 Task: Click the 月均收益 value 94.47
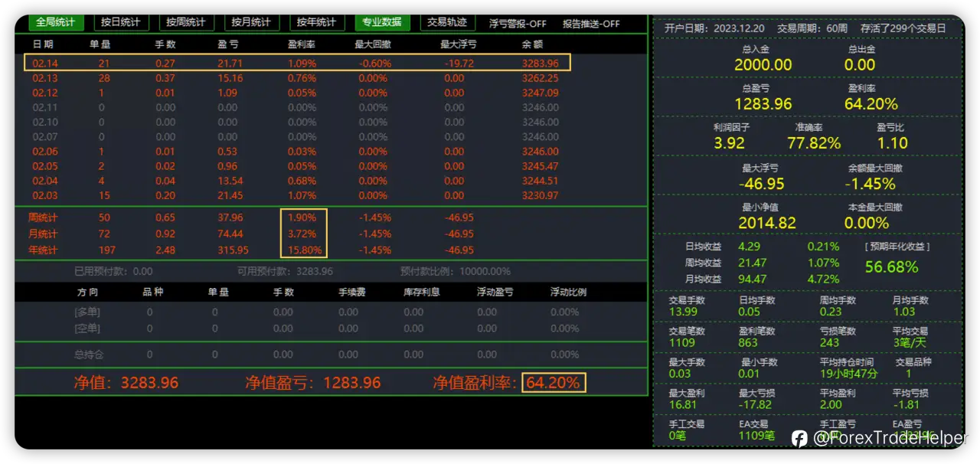[753, 279]
